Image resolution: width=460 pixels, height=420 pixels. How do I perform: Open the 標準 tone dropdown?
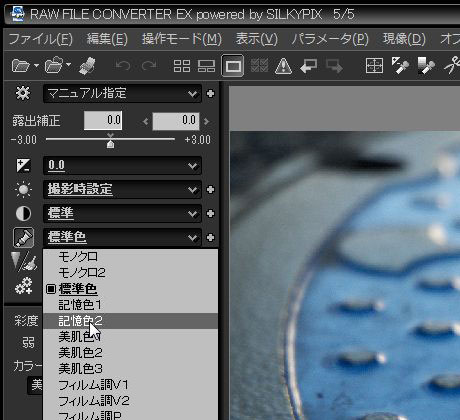click(x=122, y=214)
